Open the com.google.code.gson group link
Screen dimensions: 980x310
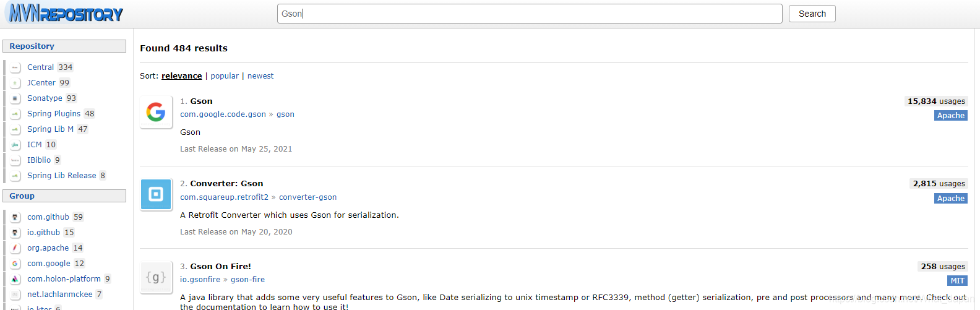click(x=223, y=114)
